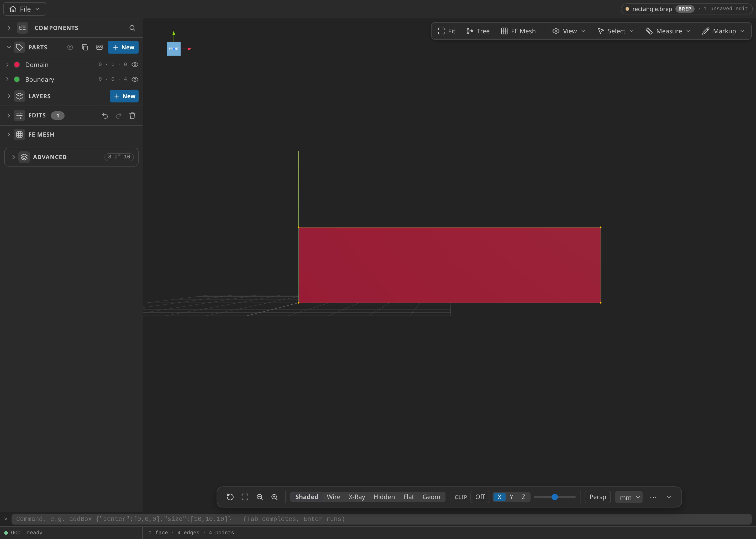Viewport: 756px width, 539px height.
Task: Open the more options ellipsis
Action: pos(653,497)
